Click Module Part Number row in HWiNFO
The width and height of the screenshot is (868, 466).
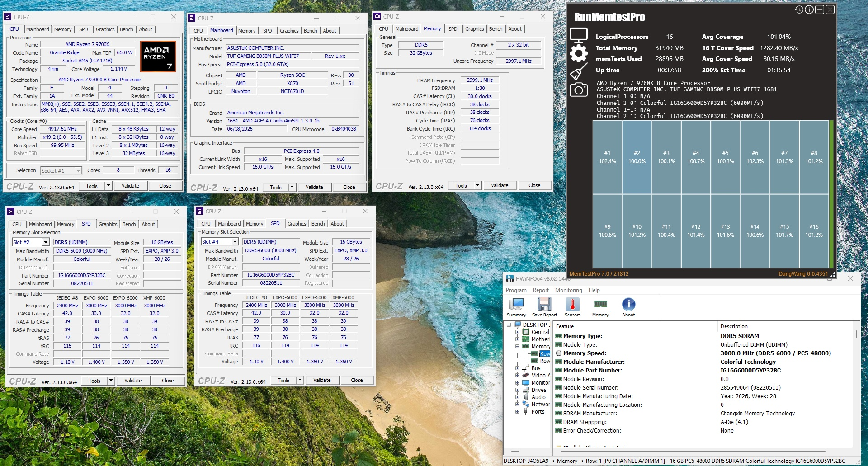tap(704, 370)
